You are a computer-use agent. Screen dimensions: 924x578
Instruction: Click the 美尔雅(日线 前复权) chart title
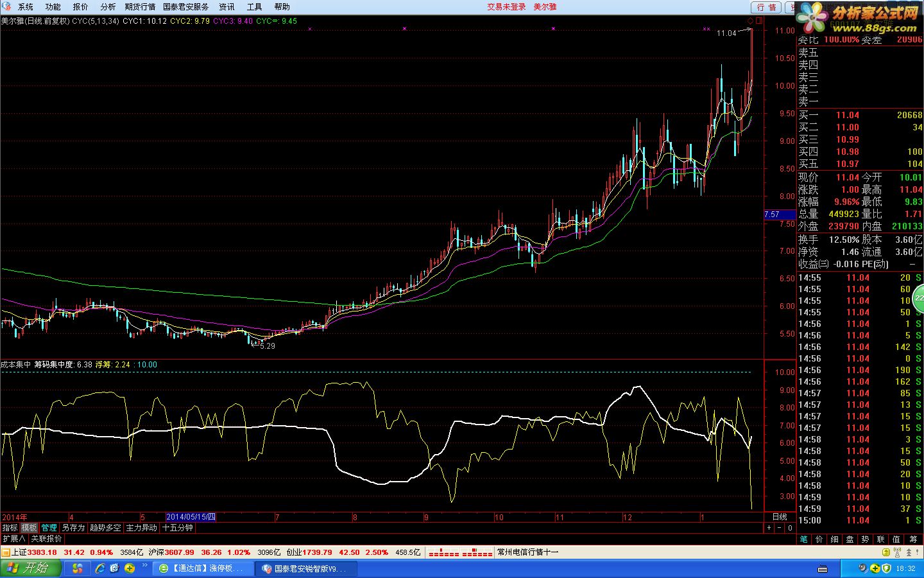(35, 21)
